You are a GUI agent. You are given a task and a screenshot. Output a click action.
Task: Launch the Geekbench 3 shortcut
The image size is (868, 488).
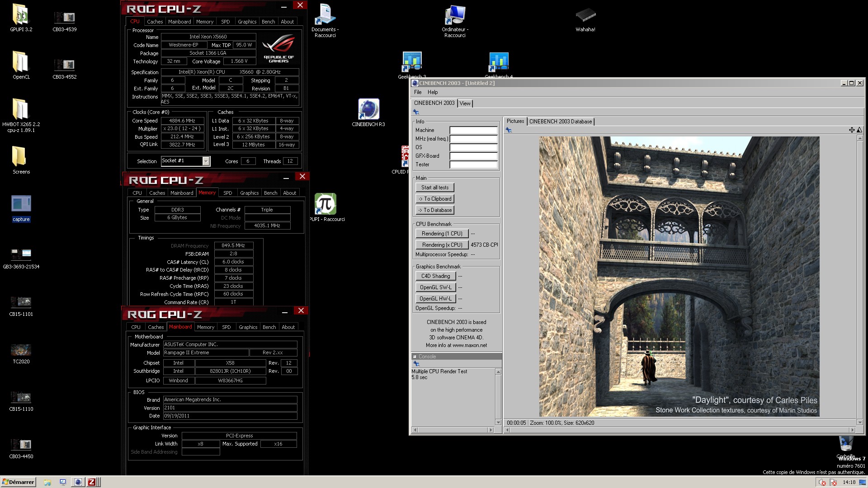(412, 63)
